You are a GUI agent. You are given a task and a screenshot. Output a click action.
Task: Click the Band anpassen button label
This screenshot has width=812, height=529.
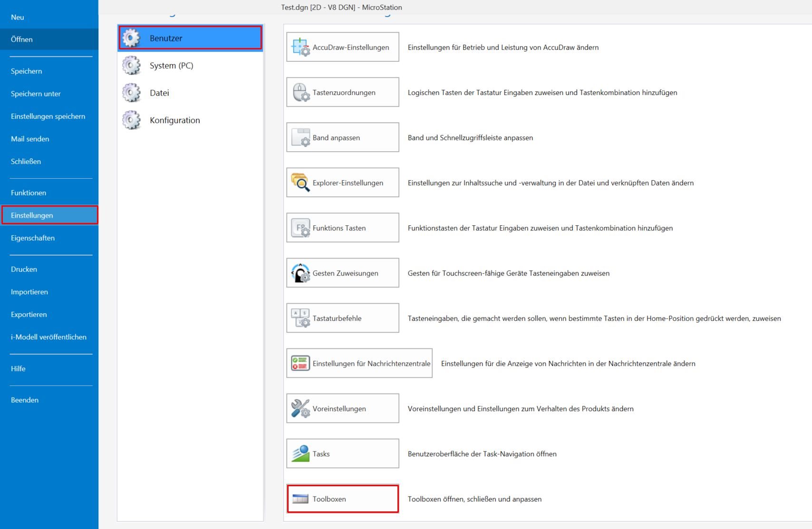pyautogui.click(x=336, y=138)
